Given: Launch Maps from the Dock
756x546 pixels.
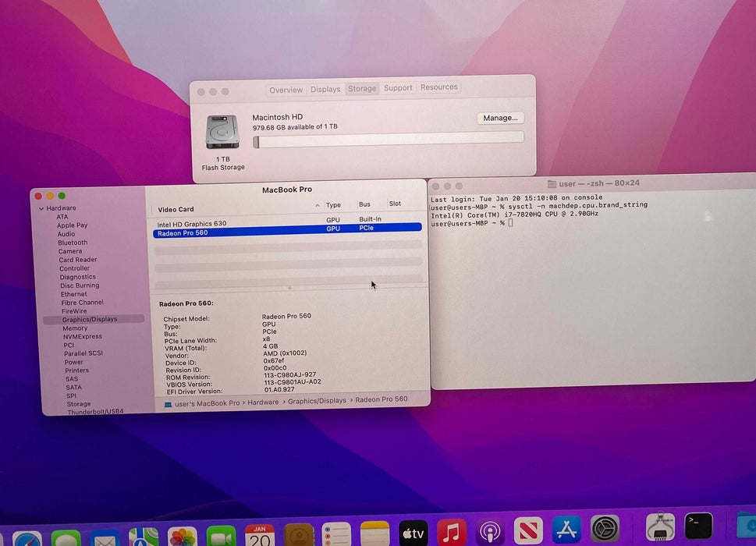Looking at the screenshot, I should (144, 537).
